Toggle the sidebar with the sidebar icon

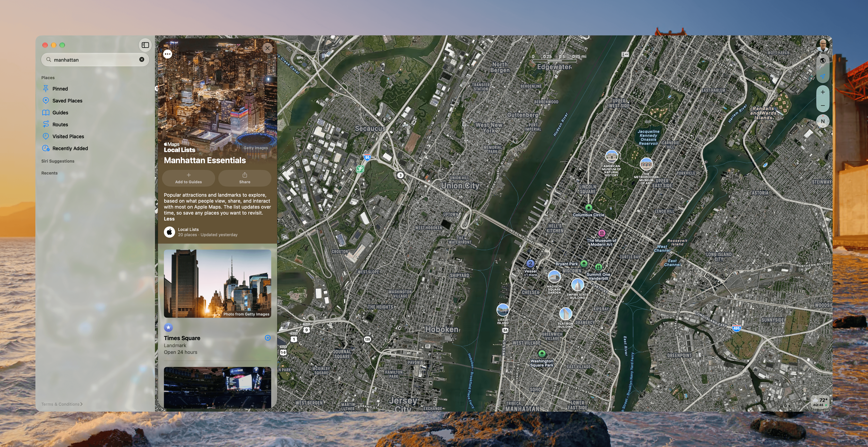[145, 45]
